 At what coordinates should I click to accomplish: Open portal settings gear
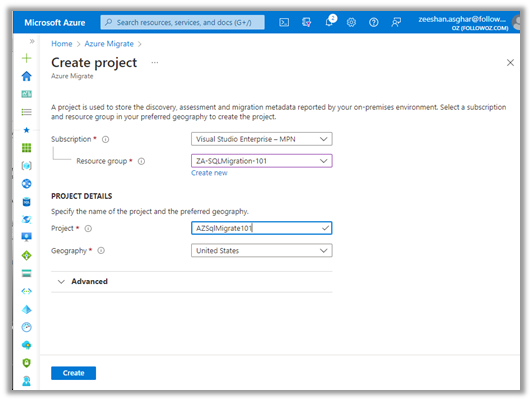[x=351, y=23]
